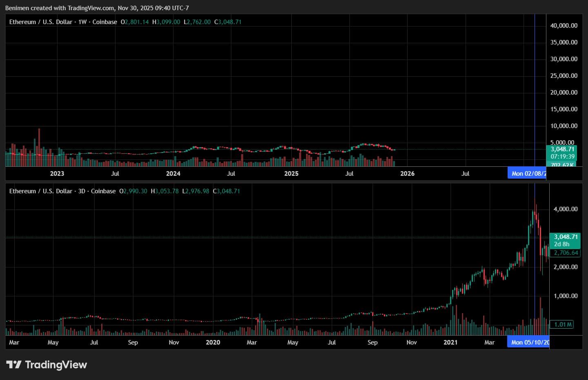Select the green 3,048.71 price label on weekly chart
This screenshot has height=380, width=588.
tap(562, 149)
